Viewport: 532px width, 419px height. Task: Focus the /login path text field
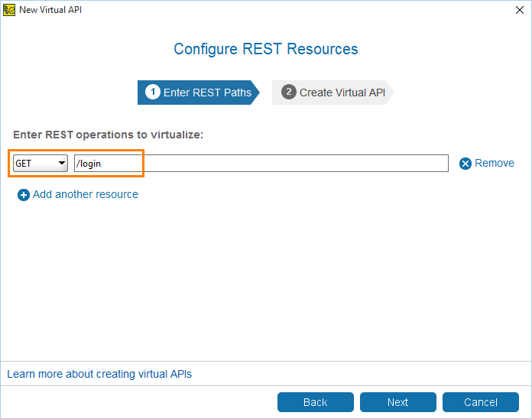[261, 163]
